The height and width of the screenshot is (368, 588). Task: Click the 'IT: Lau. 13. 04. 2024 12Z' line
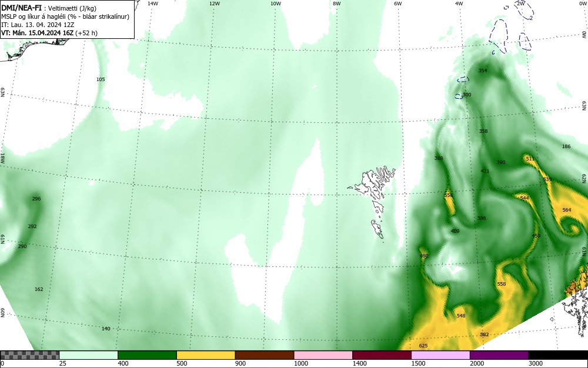click(x=38, y=25)
